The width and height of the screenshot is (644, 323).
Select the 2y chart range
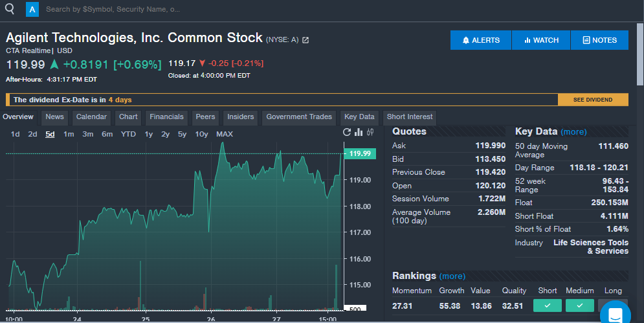click(165, 135)
